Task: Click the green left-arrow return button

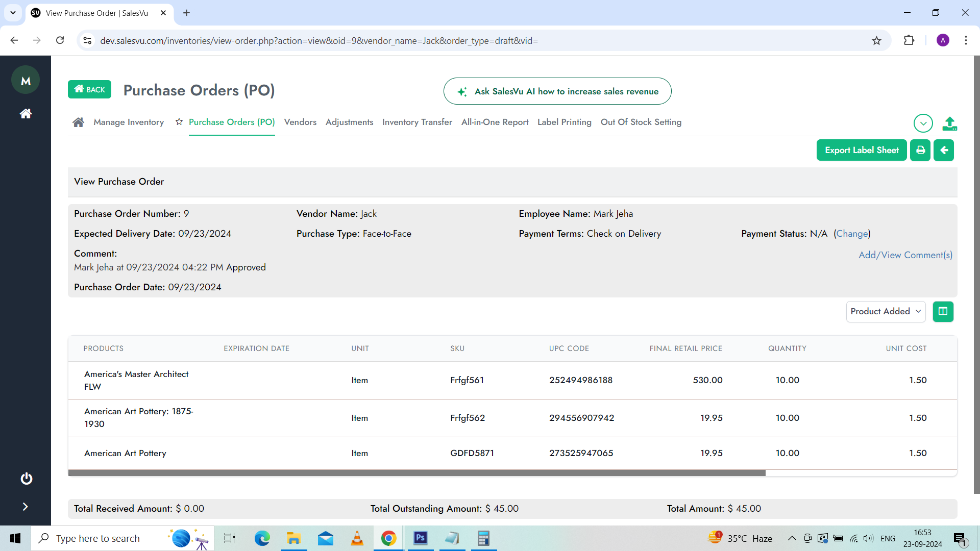Action: (944, 150)
